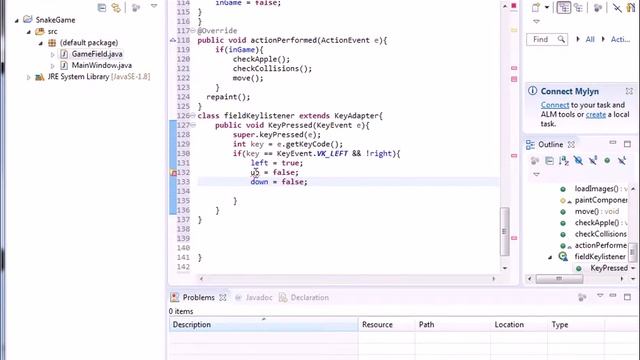
Task: Click Outline horizontal scrollbar thumb
Action: (559, 279)
